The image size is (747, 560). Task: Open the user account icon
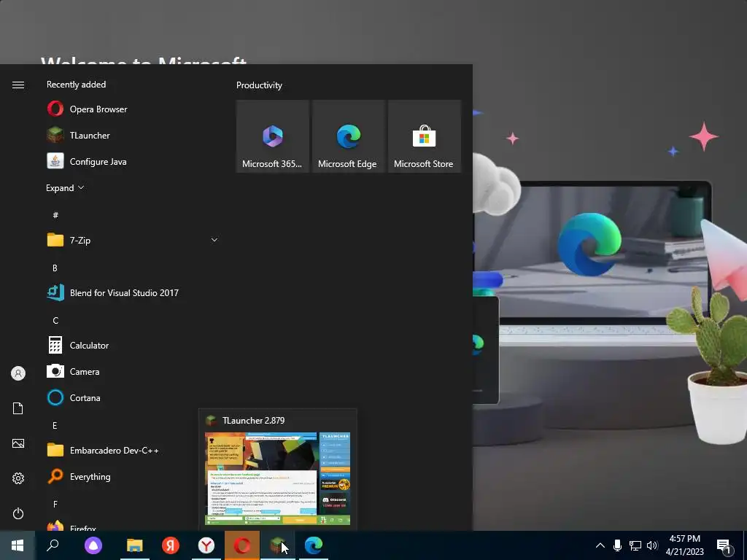pos(18,373)
